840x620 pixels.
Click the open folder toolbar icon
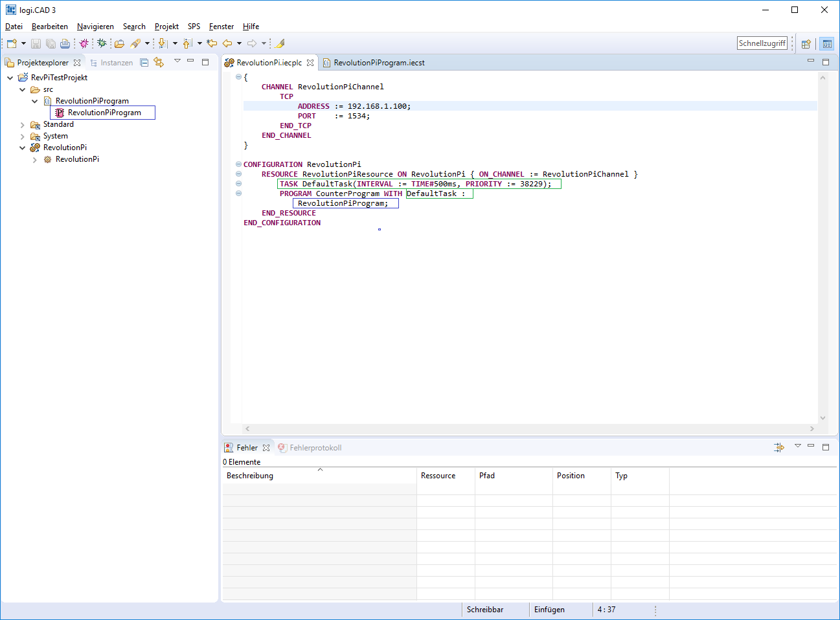[x=119, y=43]
